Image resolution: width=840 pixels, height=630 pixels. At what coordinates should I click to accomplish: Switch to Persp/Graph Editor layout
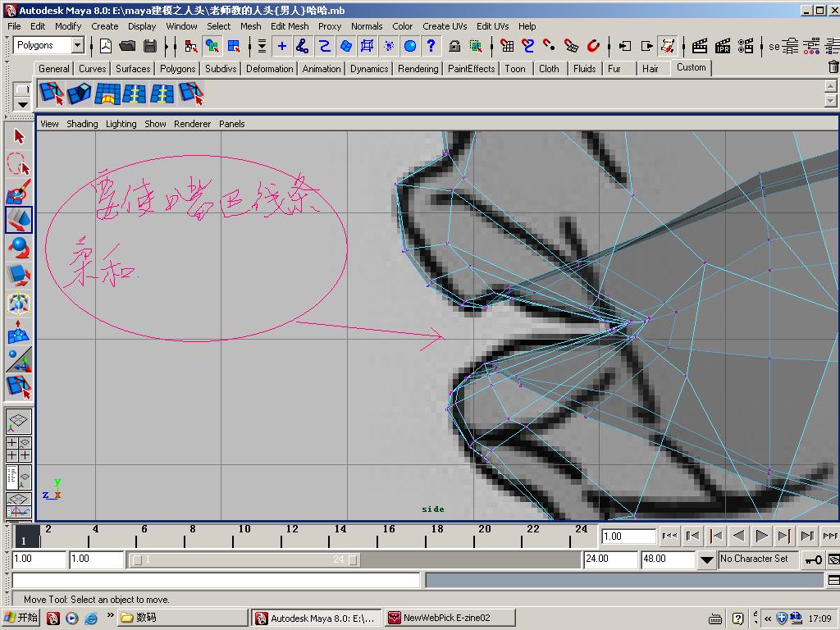click(19, 504)
